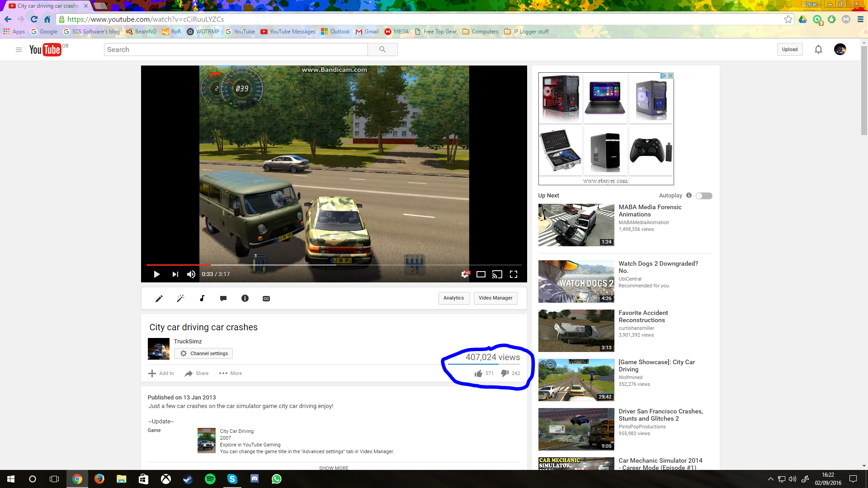Image resolution: width=868 pixels, height=488 pixels.
Task: Open the YouTube guide hamburger menu
Action: pos(19,50)
